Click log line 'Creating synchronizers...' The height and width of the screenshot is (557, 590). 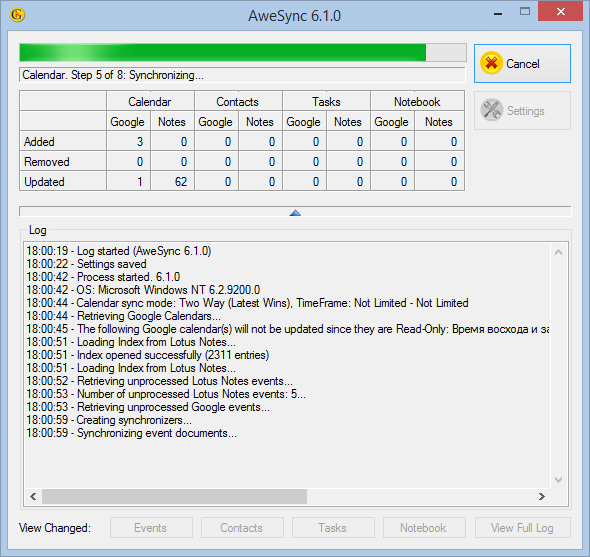[109, 420]
